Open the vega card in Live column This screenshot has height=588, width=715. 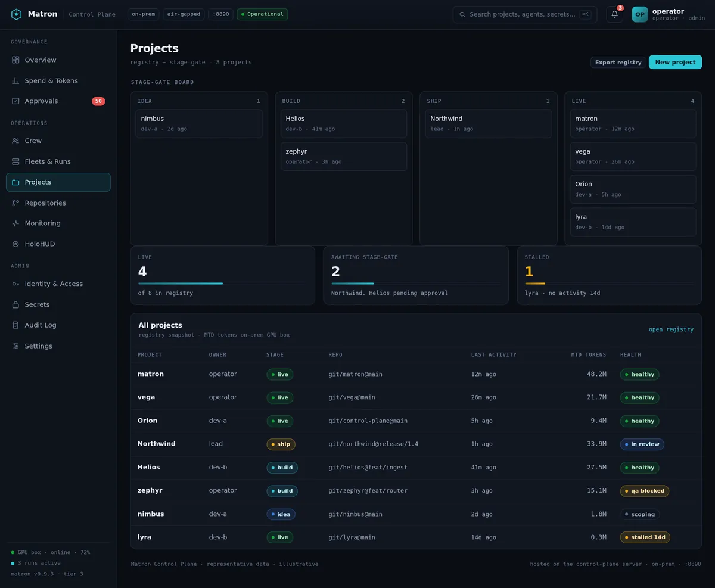tap(633, 156)
